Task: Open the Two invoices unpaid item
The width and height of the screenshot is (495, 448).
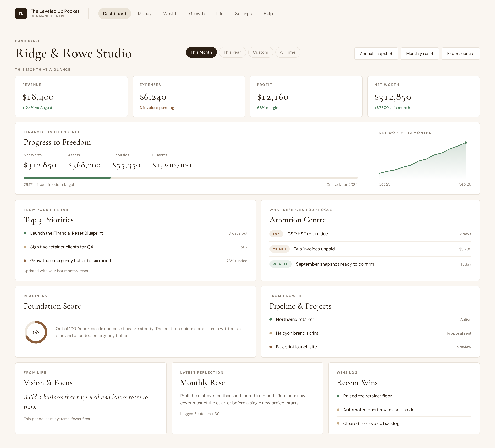Action: point(370,249)
